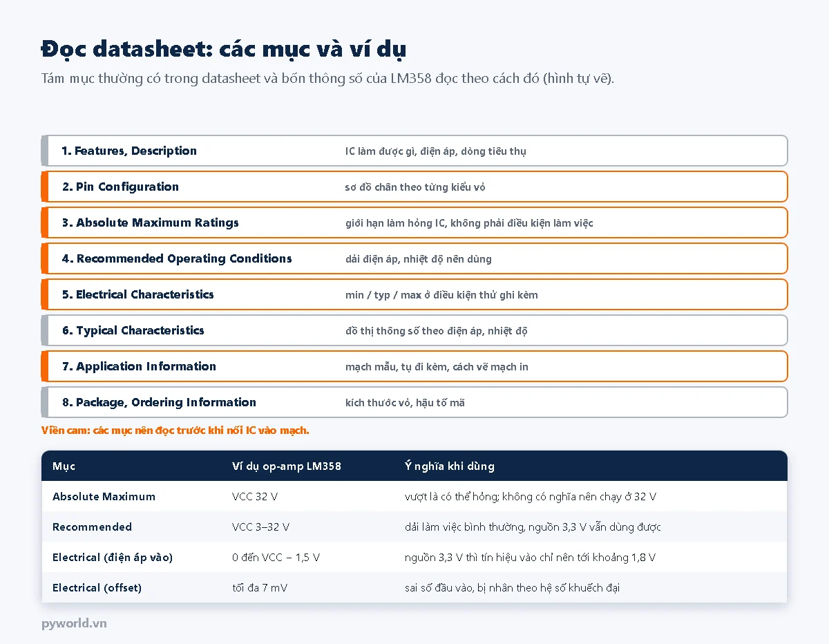Click the "1. Features, Description" row label

click(129, 151)
